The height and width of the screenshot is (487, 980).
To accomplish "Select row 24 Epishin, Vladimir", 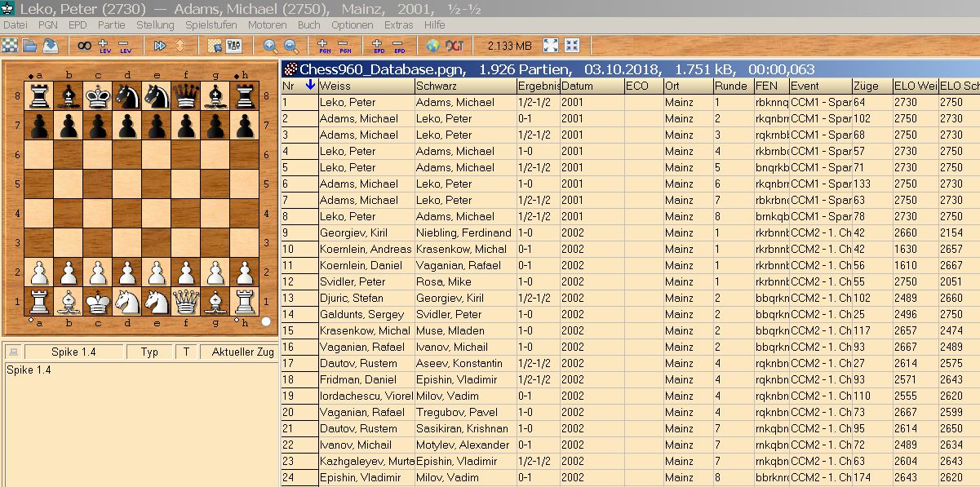I will click(630, 477).
